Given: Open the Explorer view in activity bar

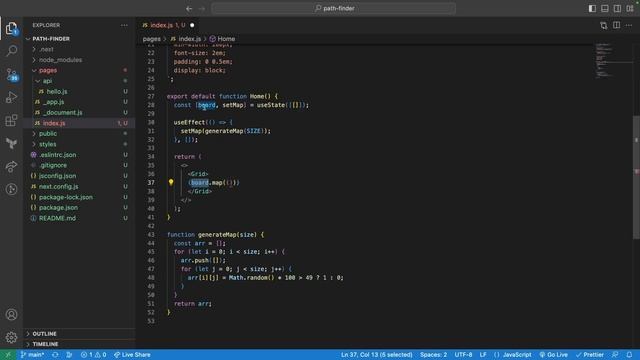Looking at the screenshot, I should pos(11,28).
